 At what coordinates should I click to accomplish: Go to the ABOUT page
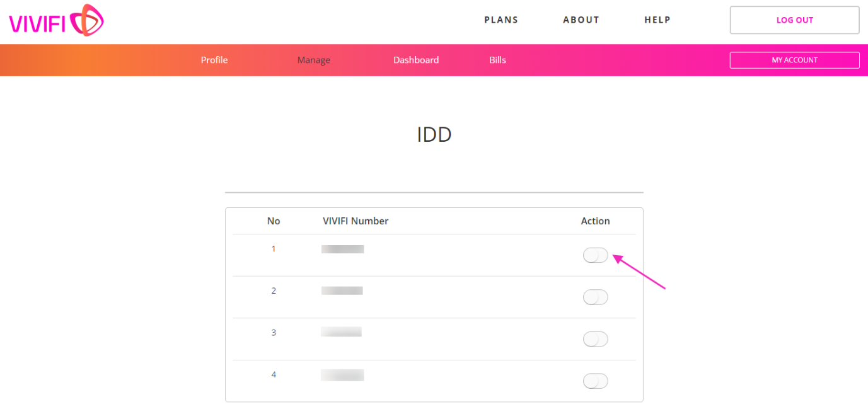(581, 20)
